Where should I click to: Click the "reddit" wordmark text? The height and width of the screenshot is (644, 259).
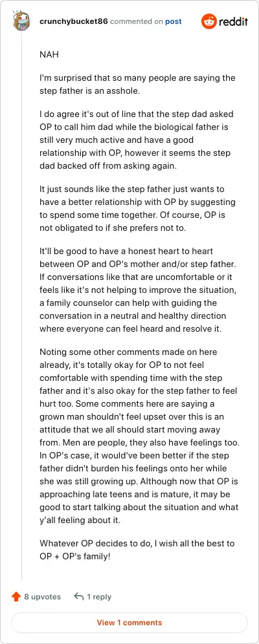click(233, 22)
